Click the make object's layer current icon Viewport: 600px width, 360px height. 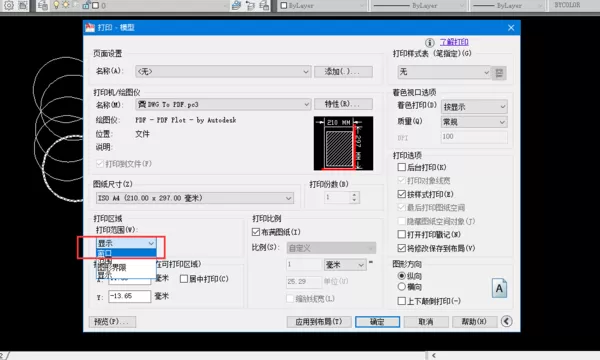pos(236,5)
